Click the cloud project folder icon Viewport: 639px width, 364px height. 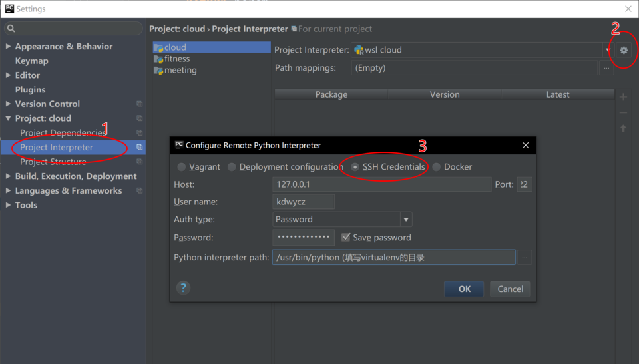(x=158, y=48)
